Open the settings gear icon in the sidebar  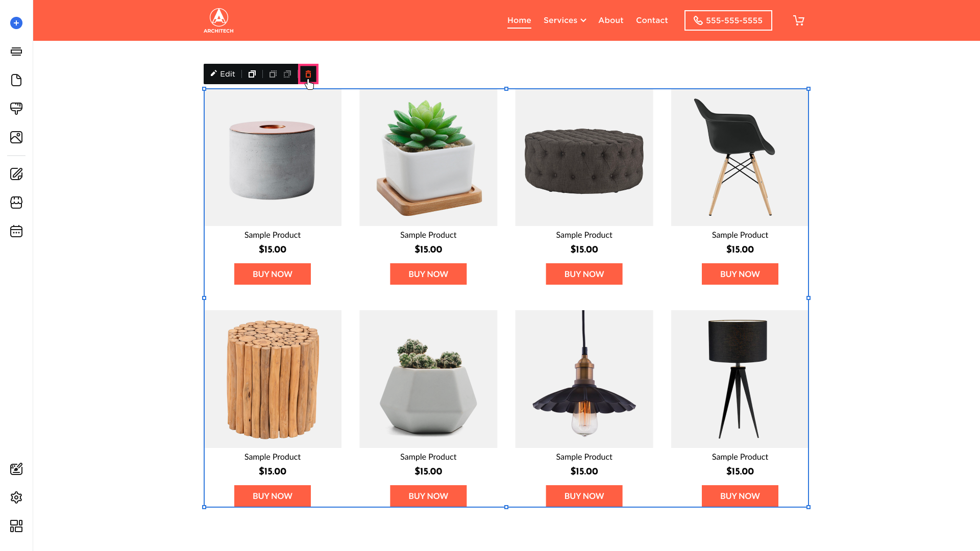point(16,497)
